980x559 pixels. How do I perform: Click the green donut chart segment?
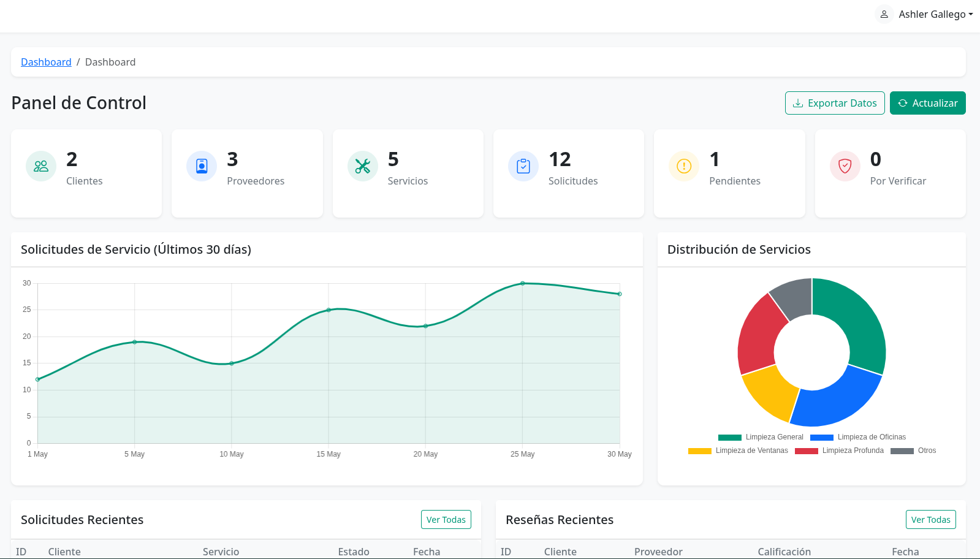point(856,319)
